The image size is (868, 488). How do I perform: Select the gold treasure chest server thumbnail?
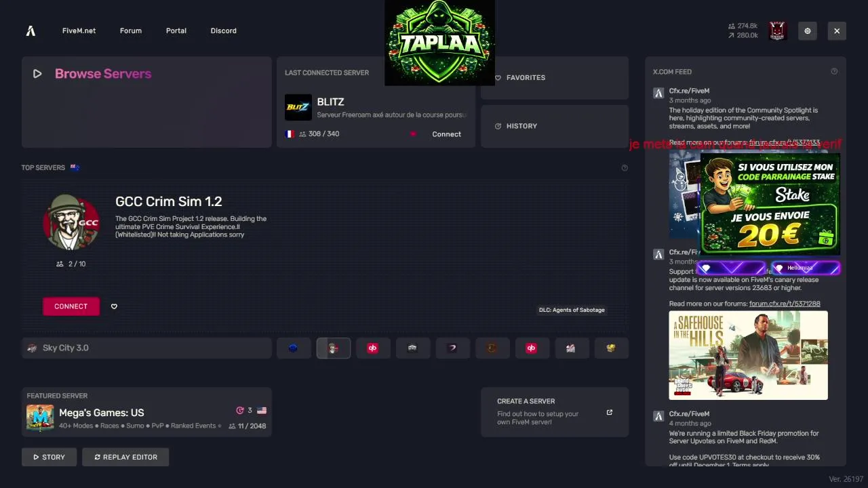[x=611, y=348]
